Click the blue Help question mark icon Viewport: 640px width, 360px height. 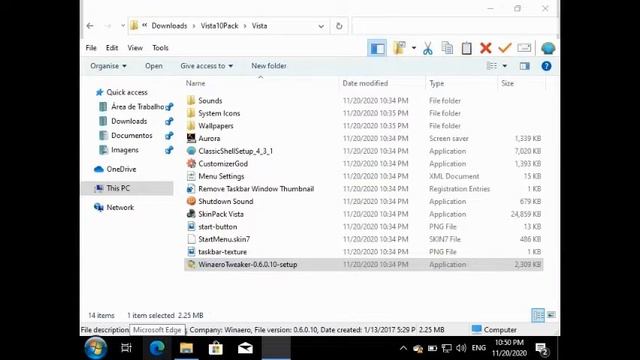546,66
